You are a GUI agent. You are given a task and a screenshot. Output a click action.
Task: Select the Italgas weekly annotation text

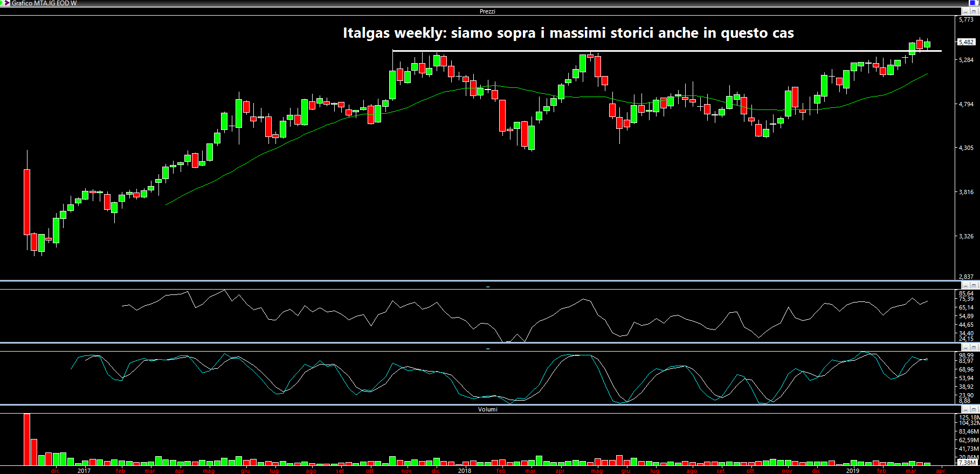[x=568, y=33]
